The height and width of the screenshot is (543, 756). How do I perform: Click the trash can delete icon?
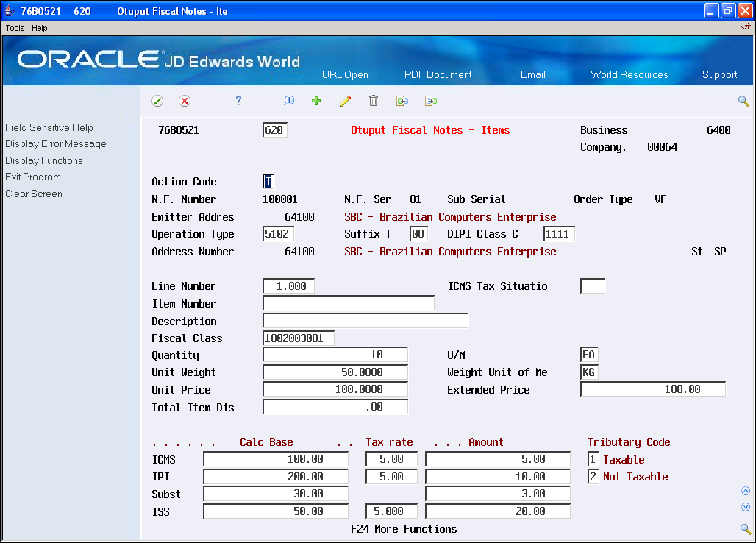click(x=373, y=100)
